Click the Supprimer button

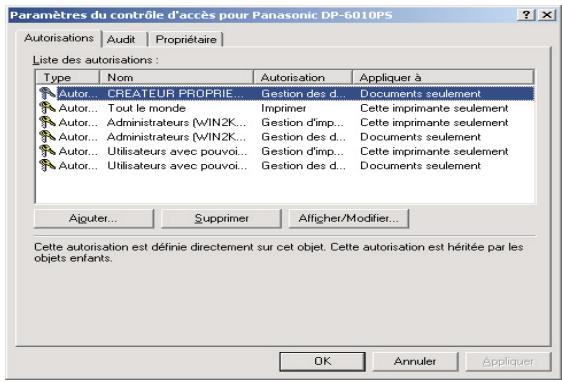[x=222, y=218]
